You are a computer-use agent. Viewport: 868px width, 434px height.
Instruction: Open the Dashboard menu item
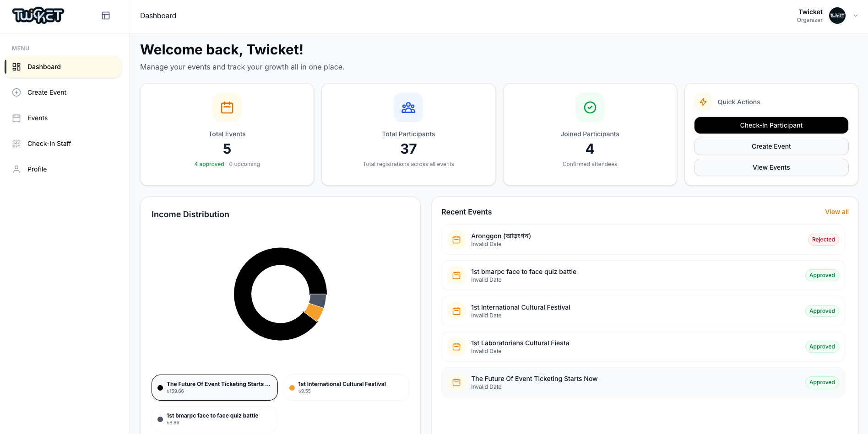(x=63, y=67)
